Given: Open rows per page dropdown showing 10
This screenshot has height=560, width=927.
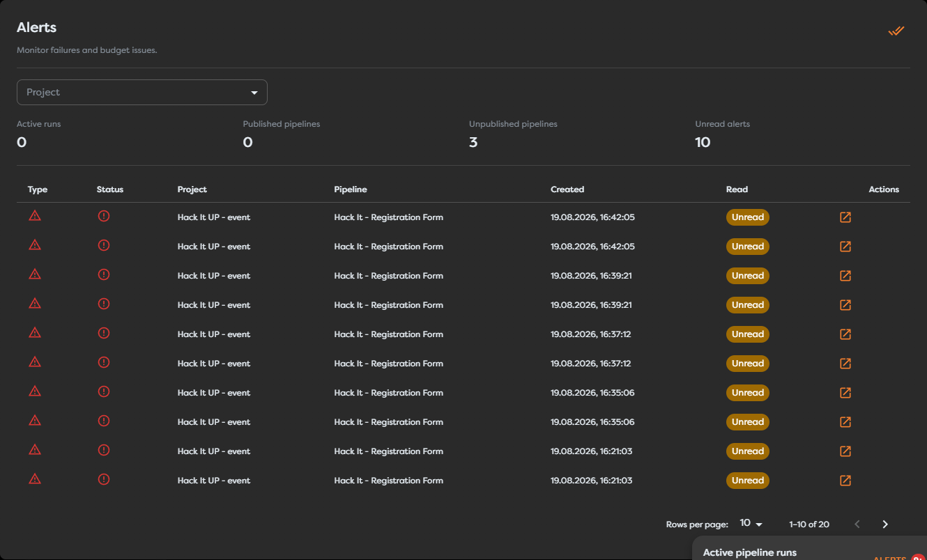Looking at the screenshot, I should [751, 524].
